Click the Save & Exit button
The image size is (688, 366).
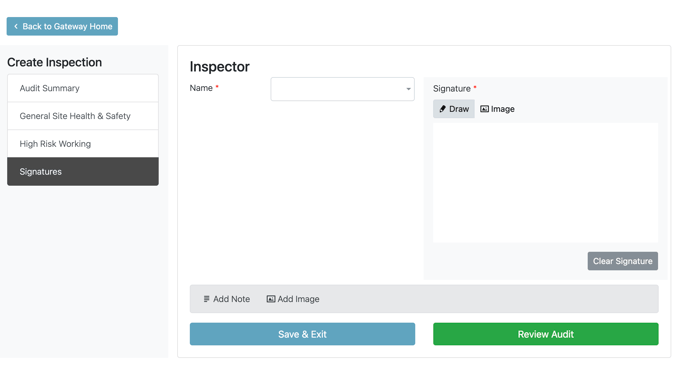pos(302,334)
